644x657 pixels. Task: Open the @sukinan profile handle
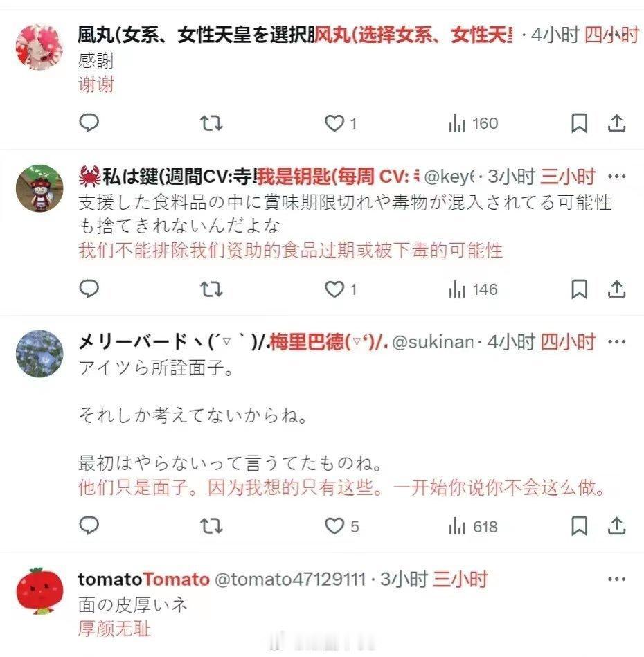(433, 342)
